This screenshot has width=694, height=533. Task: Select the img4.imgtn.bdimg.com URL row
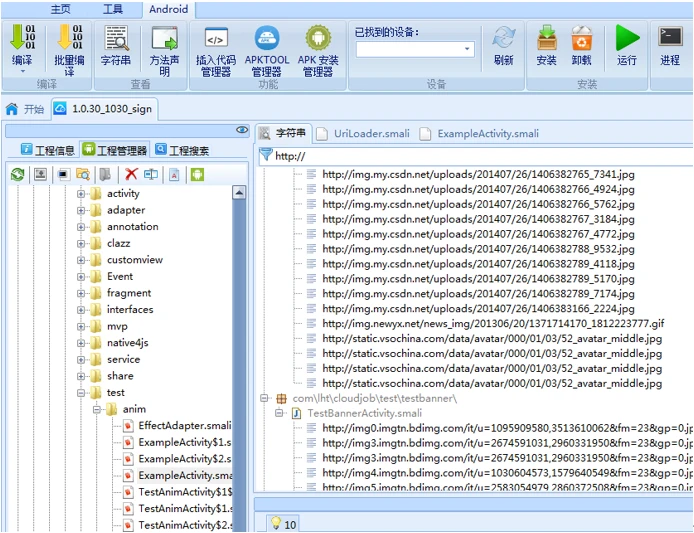507,473
